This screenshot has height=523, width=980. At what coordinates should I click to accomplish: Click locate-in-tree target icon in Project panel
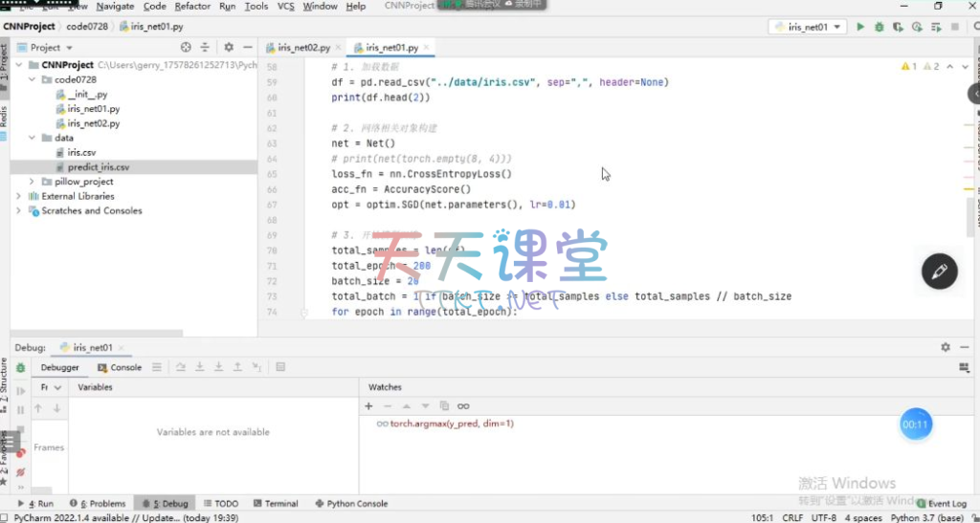pyautogui.click(x=186, y=47)
